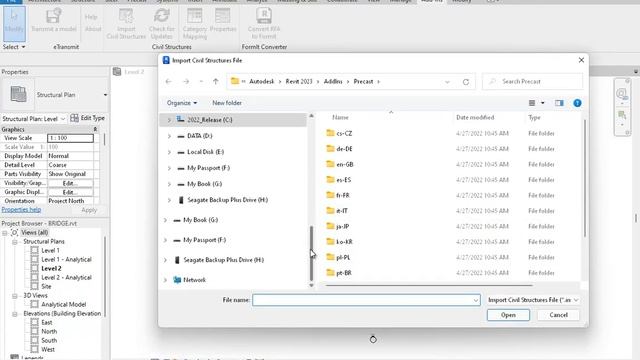
Task: Open the file dialog help icon
Action: pyautogui.click(x=577, y=103)
